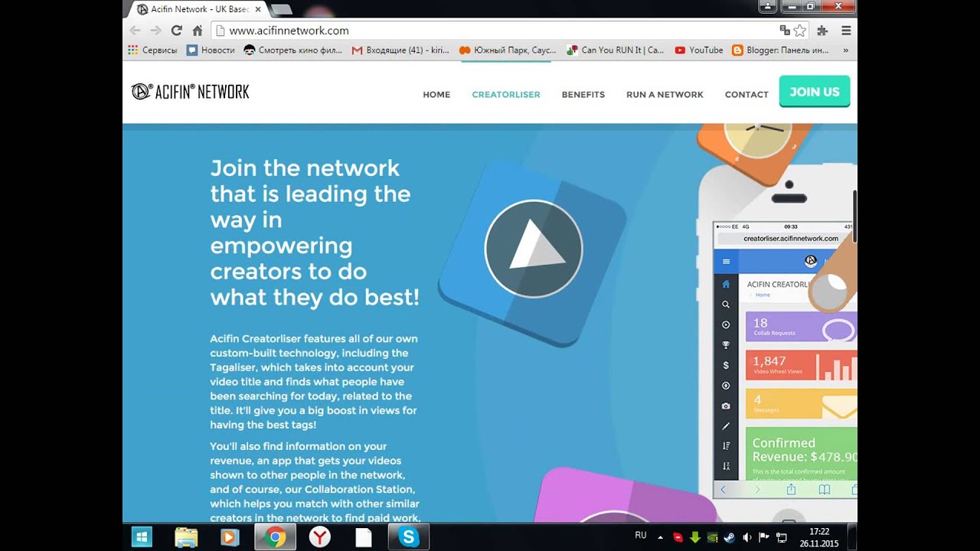Tap the dollar icon in phone sidebar

727,365
